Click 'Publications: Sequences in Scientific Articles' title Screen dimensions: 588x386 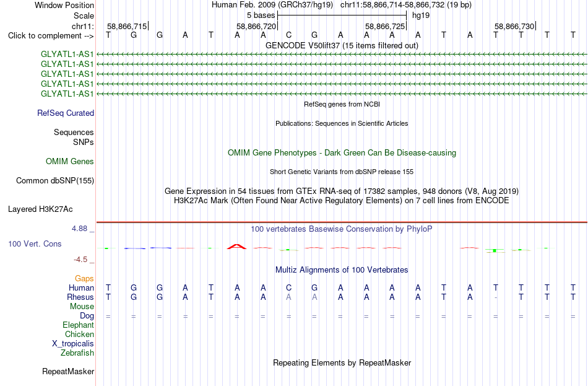pos(342,123)
